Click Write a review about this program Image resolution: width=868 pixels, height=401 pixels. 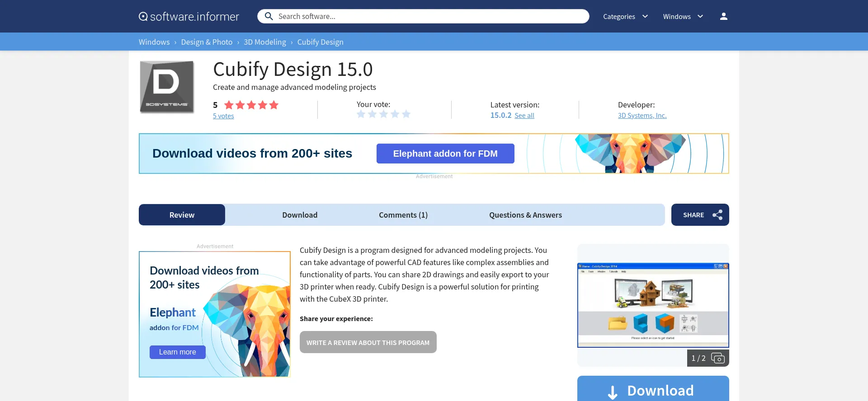point(368,342)
